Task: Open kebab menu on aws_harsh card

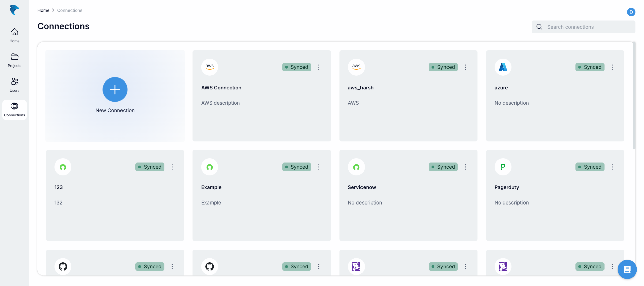Action: (x=465, y=67)
